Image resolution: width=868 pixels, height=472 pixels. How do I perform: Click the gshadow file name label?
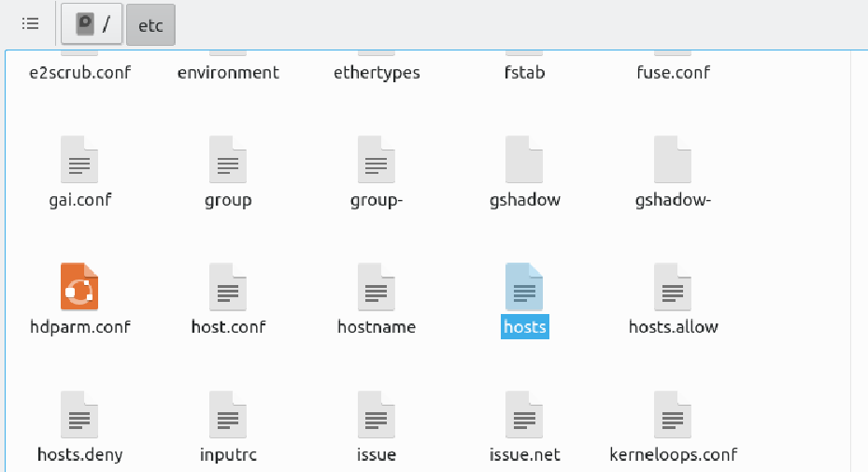525,200
